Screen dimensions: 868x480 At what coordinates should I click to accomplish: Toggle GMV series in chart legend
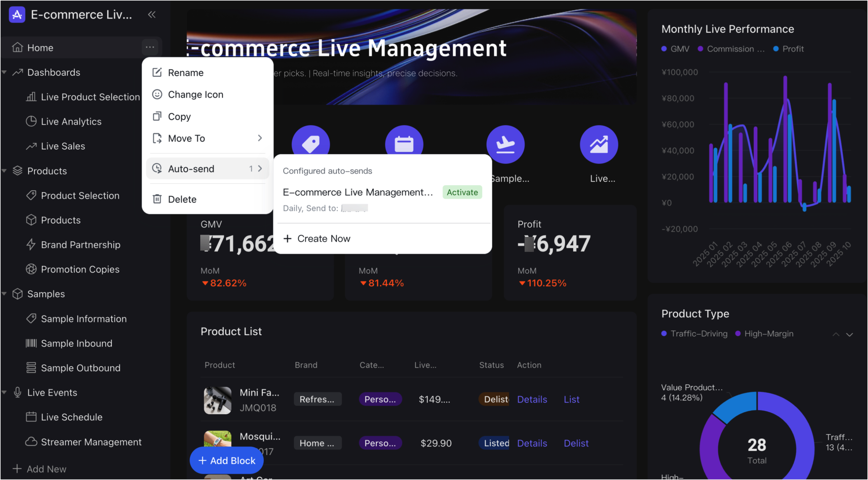[x=675, y=49]
